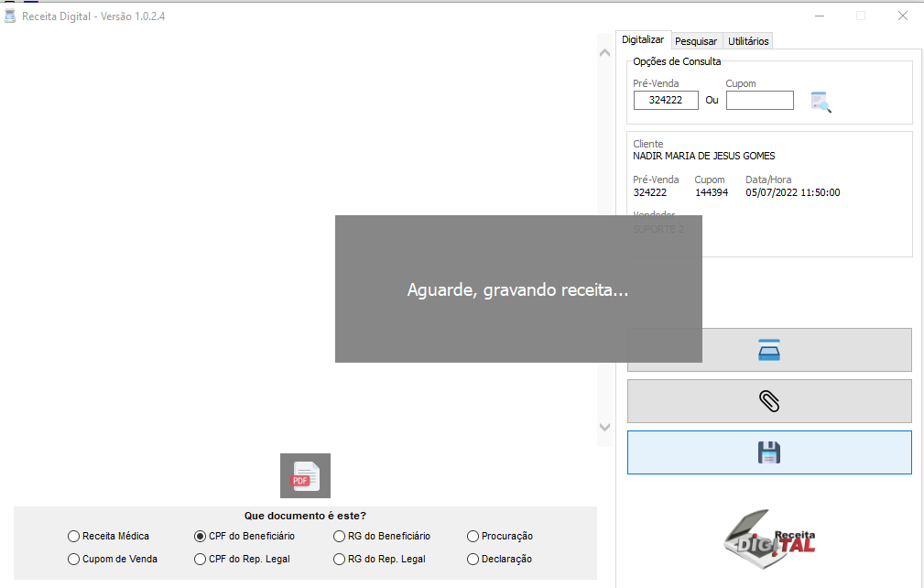
Task: Choose Cupom de Venda radio button
Action: 74,559
